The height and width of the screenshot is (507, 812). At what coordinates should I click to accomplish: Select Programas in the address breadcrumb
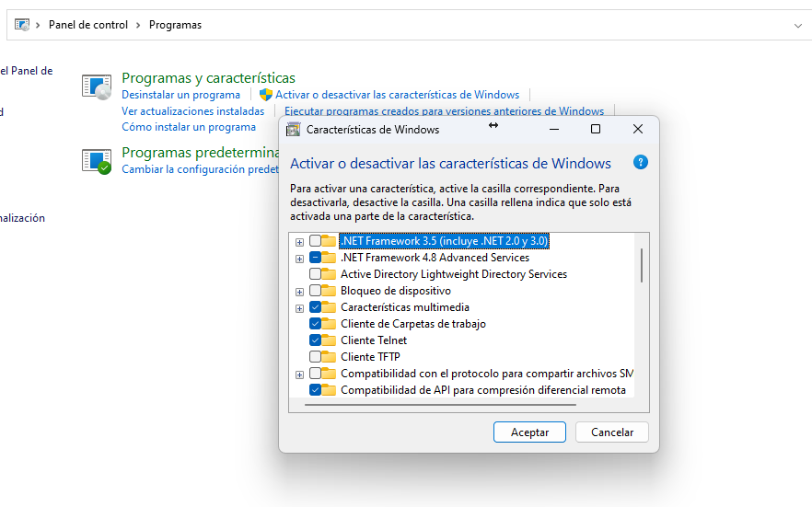(175, 25)
